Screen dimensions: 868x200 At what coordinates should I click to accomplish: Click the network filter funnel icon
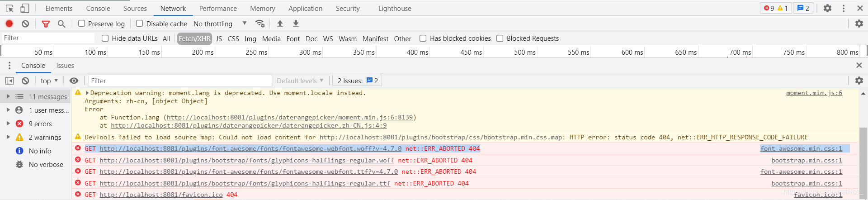pyautogui.click(x=46, y=24)
